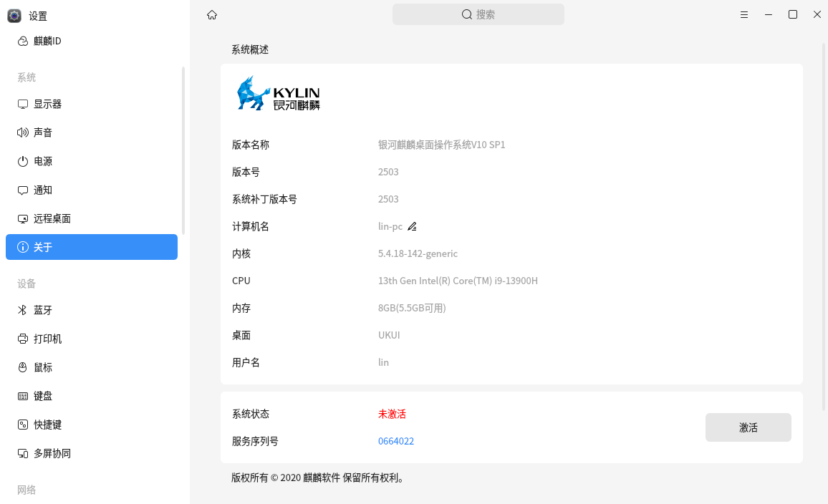
Task: Click the 激活 button
Action: 748,427
